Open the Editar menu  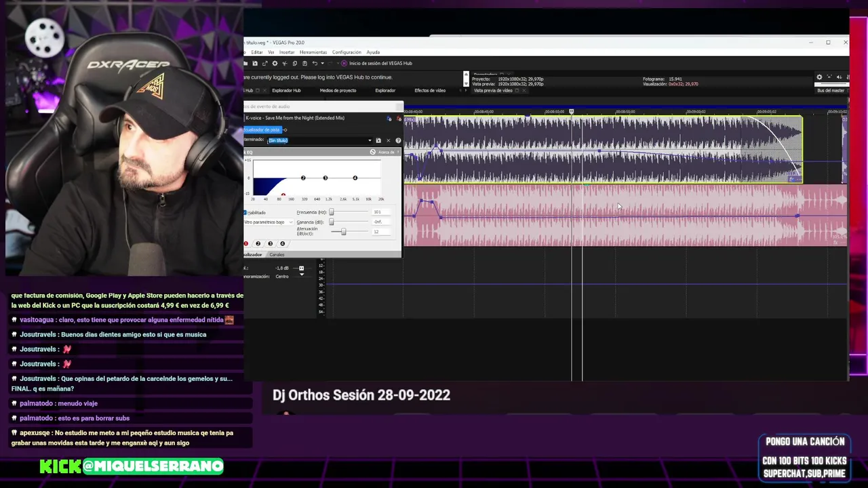pos(257,52)
